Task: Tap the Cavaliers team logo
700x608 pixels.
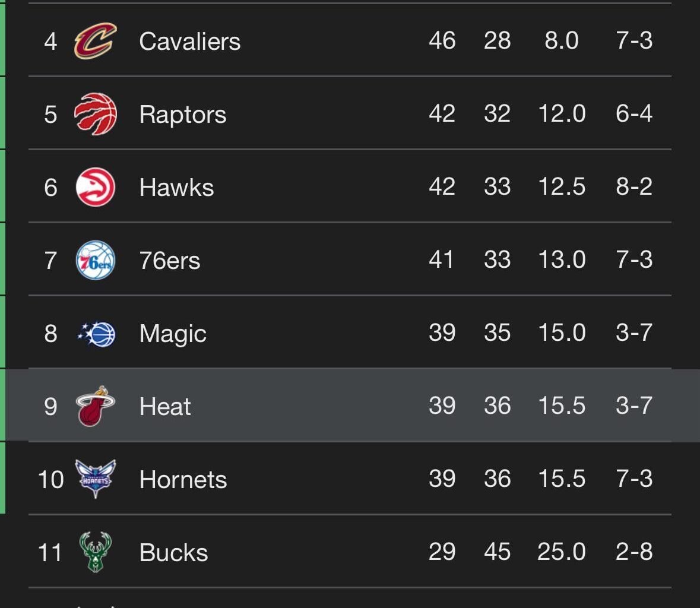Action: click(x=95, y=41)
